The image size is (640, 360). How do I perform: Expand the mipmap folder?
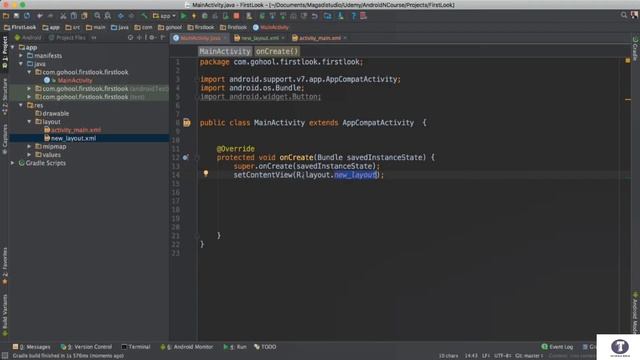(29, 147)
